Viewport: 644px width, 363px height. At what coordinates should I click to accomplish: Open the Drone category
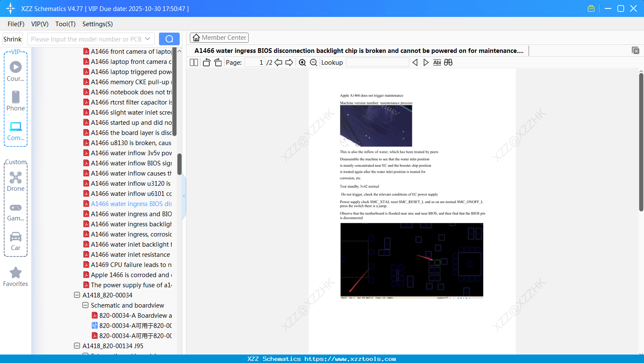(16, 181)
